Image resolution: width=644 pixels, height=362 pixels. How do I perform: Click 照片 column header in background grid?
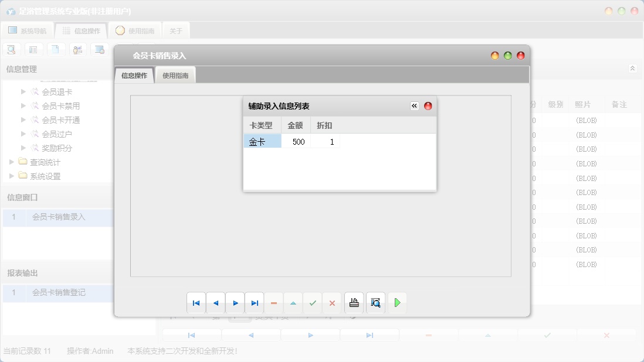(x=583, y=104)
